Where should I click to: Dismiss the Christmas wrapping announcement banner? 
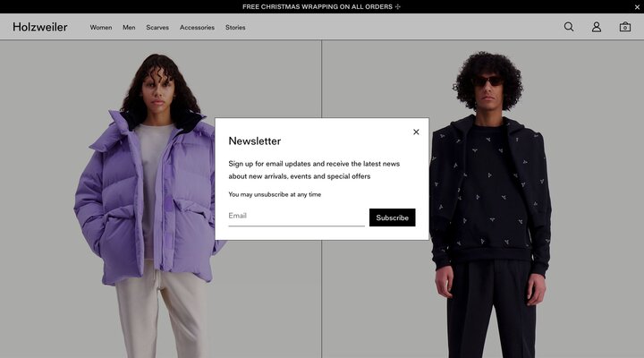click(637, 7)
